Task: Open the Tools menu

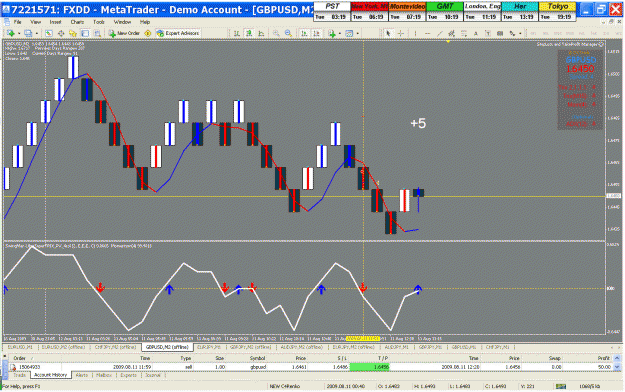Action: [99, 22]
